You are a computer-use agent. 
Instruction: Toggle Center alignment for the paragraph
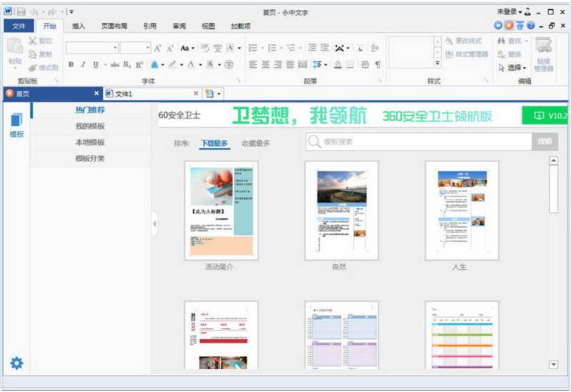(x=266, y=65)
